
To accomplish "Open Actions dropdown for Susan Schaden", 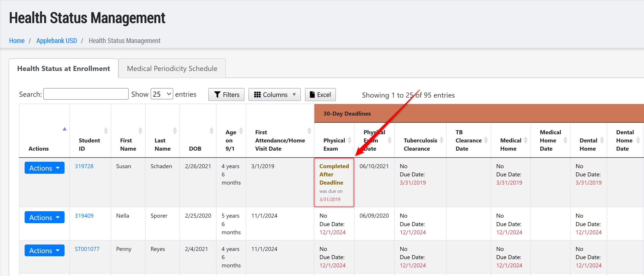I will pos(44,168).
